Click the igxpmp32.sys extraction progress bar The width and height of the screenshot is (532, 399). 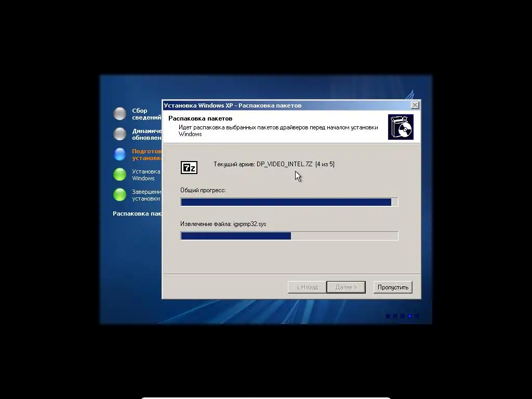point(289,236)
